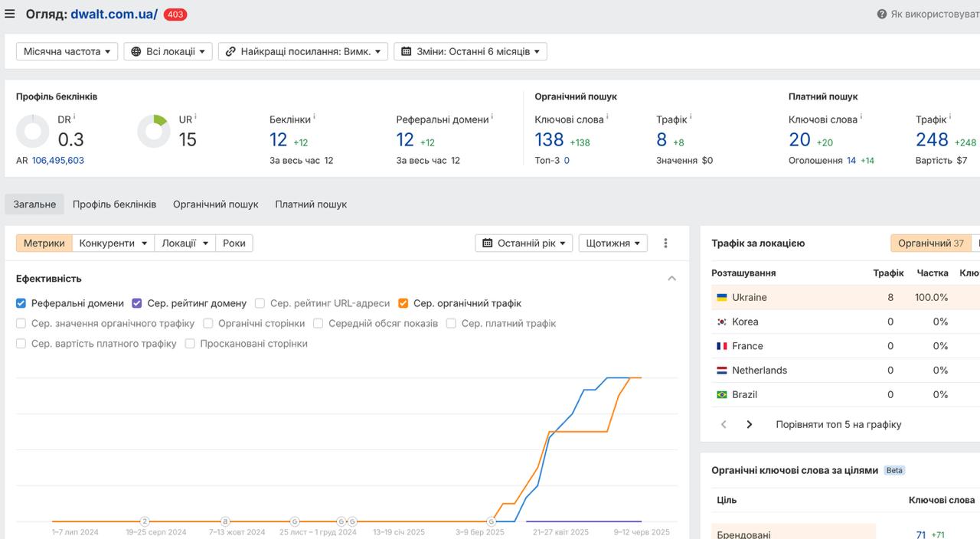Open Останній рік date range dropdown
The image size is (980, 539).
click(x=524, y=243)
